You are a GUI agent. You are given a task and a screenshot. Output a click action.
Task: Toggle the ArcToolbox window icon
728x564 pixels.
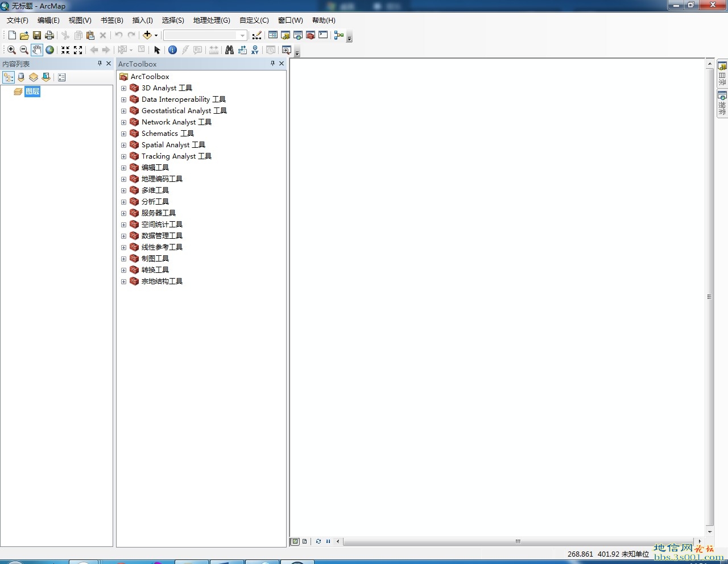pyautogui.click(x=311, y=35)
